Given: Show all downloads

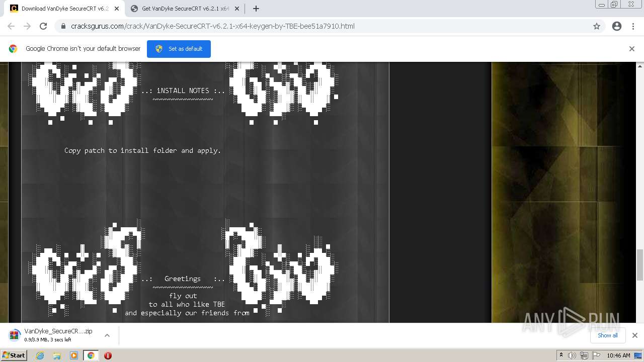Looking at the screenshot, I should pyautogui.click(x=608, y=335).
